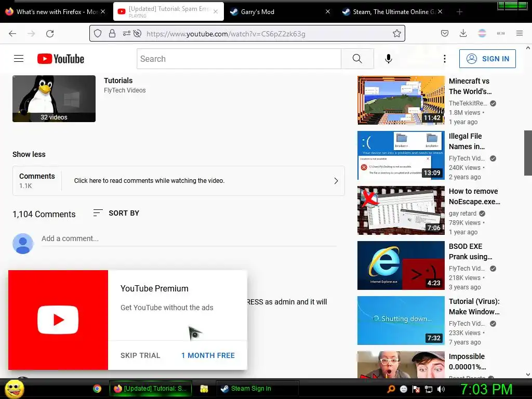Click SKIP TRIAL in Premium popup
The width and height of the screenshot is (532, 399).
pyautogui.click(x=140, y=355)
